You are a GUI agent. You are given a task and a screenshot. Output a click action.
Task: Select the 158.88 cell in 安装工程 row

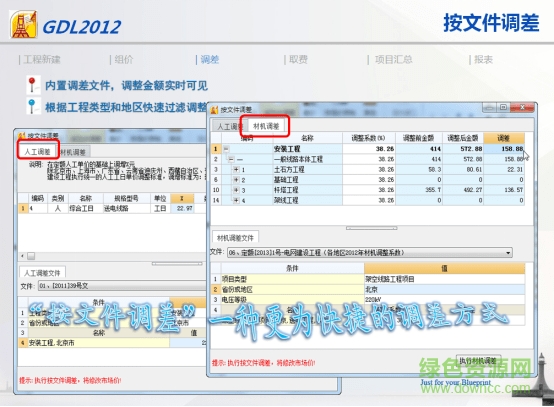(504, 149)
